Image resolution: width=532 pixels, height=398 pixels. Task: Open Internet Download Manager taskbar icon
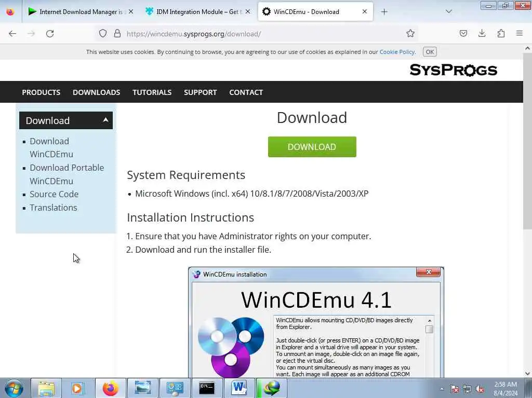272,388
